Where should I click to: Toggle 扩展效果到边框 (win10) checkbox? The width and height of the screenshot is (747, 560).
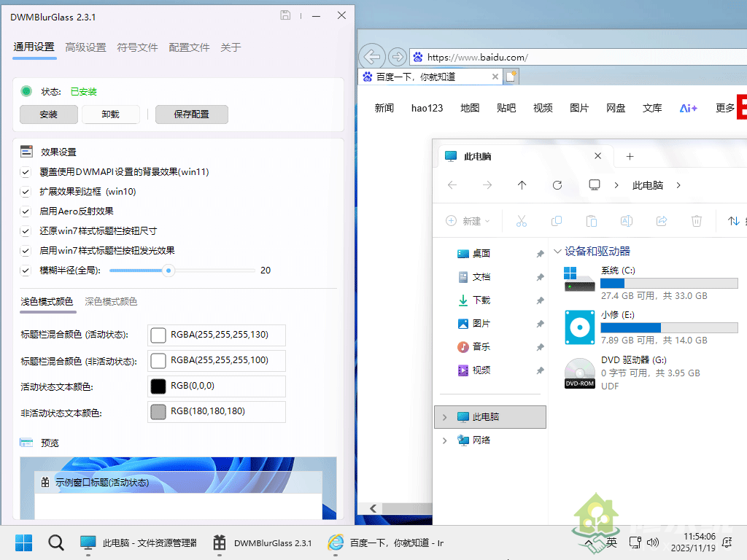pos(26,192)
